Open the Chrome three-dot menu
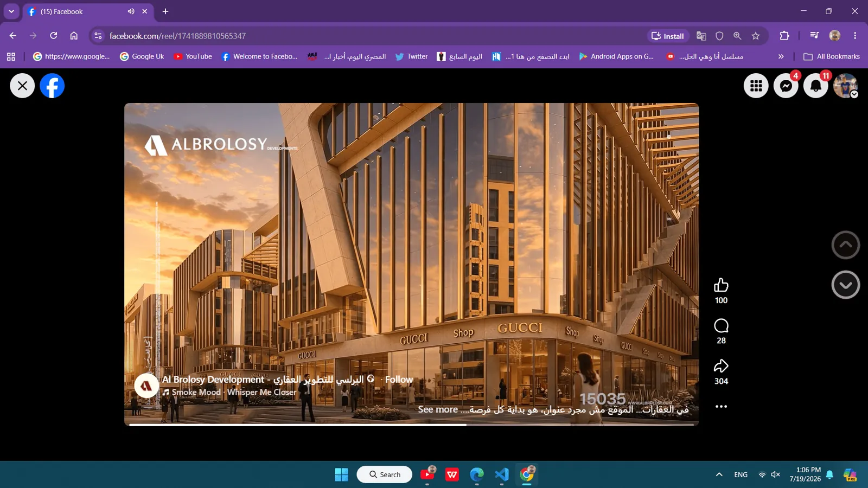This screenshot has height=488, width=868. click(855, 36)
